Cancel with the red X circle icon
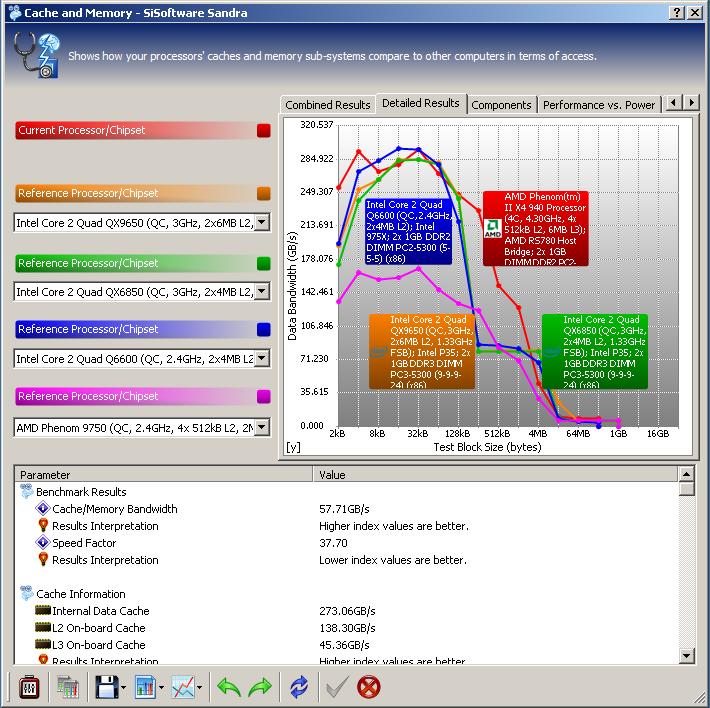Viewport: 710px width, 708px height. (369, 687)
